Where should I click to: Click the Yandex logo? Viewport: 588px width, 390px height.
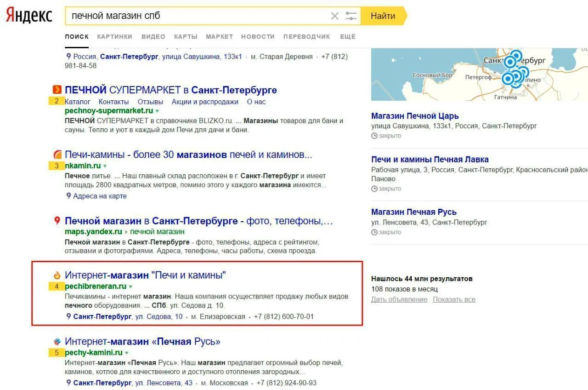(29, 16)
